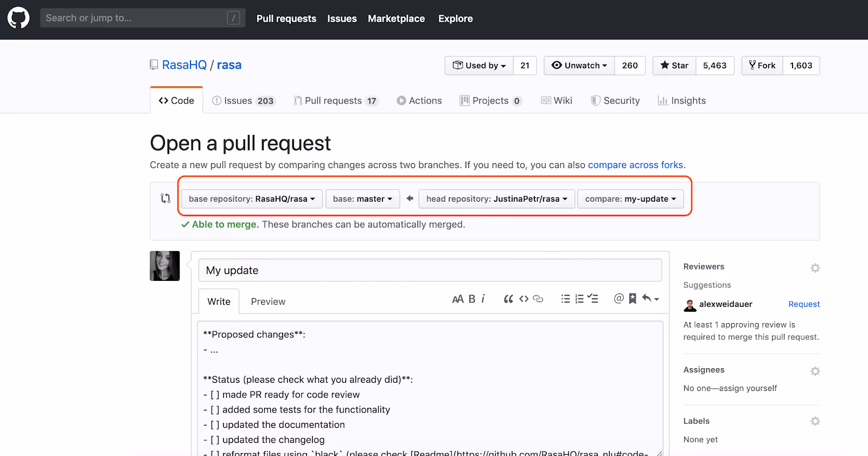
Task: View the 5,463 stargazers count
Action: point(714,66)
